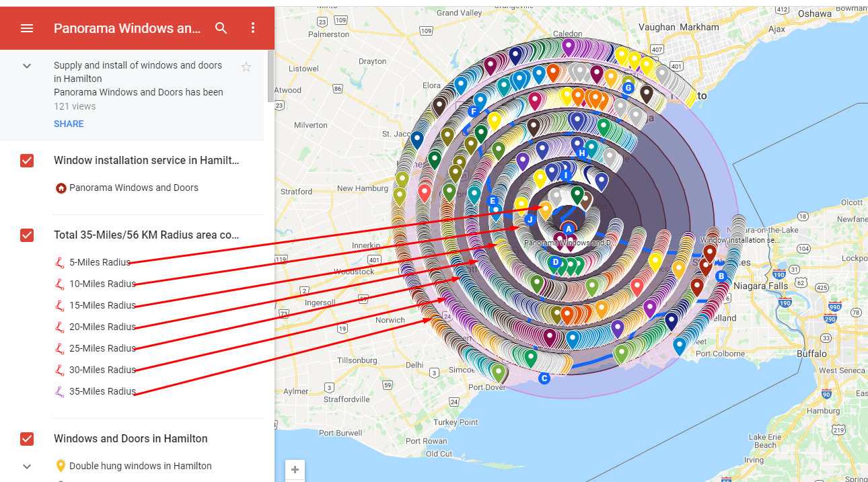This screenshot has width=868, height=482.
Task: Uncheck the Window installation service layer
Action: coord(26,161)
